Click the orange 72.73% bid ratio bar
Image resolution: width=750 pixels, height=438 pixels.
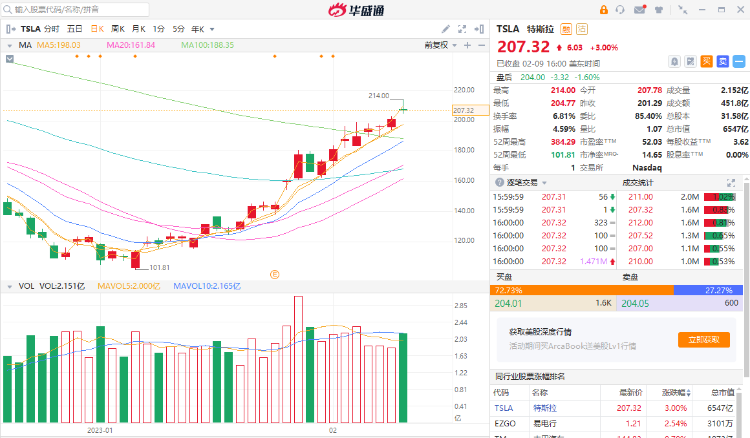[x=582, y=290]
